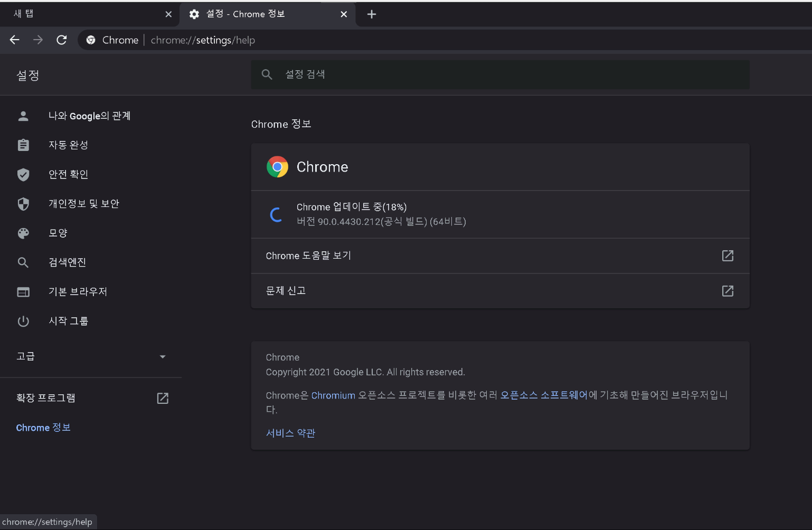Click the palette icon for 모양
Image resolution: width=812 pixels, height=530 pixels.
point(23,233)
